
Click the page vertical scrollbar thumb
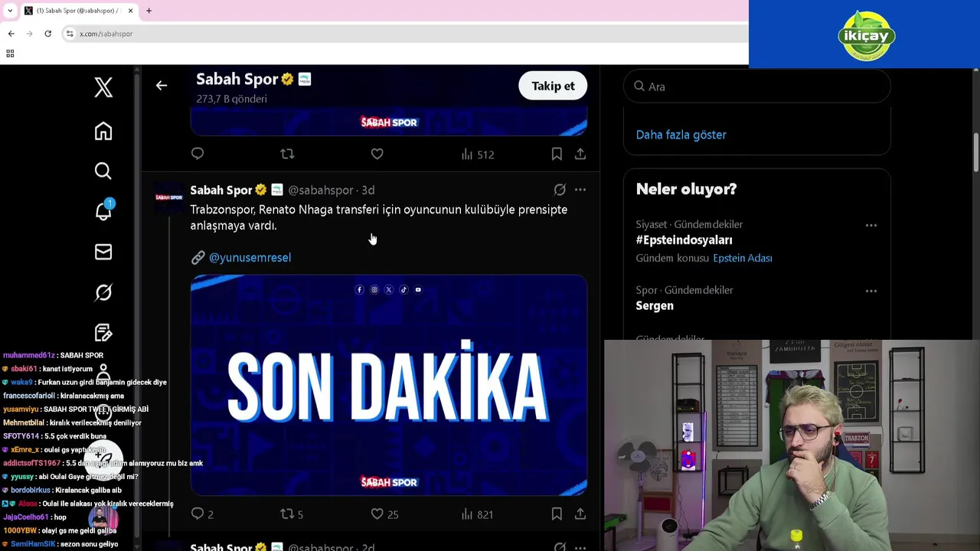coord(975,153)
